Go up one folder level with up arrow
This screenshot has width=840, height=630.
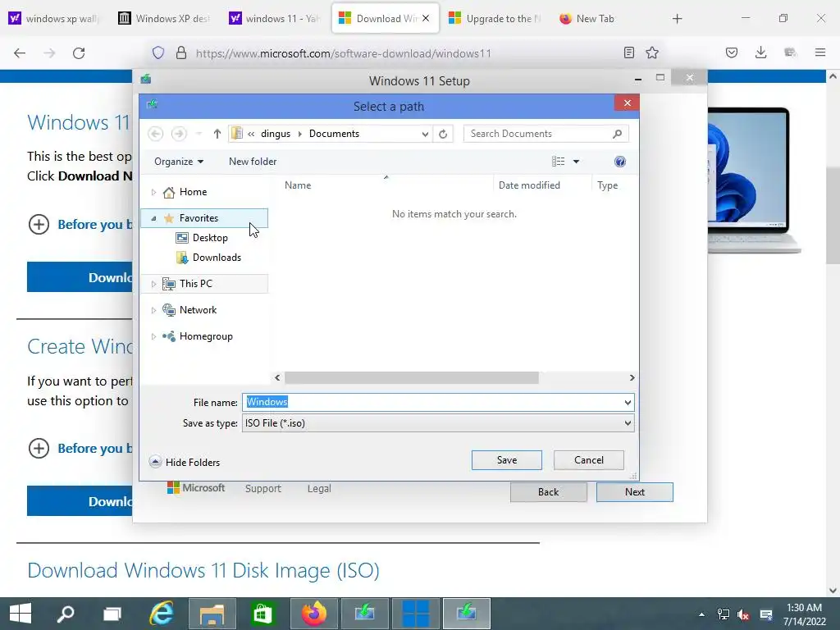pyautogui.click(x=217, y=134)
